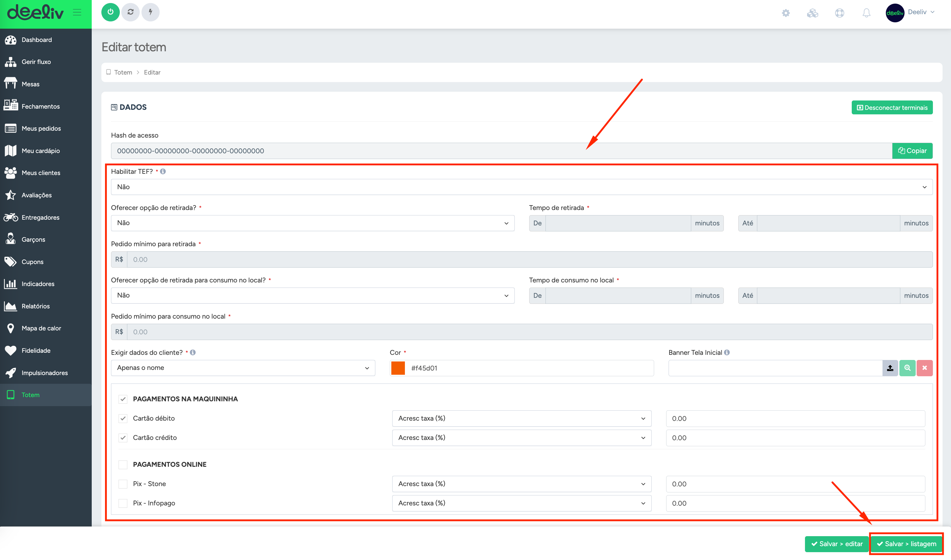This screenshot has height=560, width=951.
Task: Click the orange Cor color swatch
Action: 398,368
